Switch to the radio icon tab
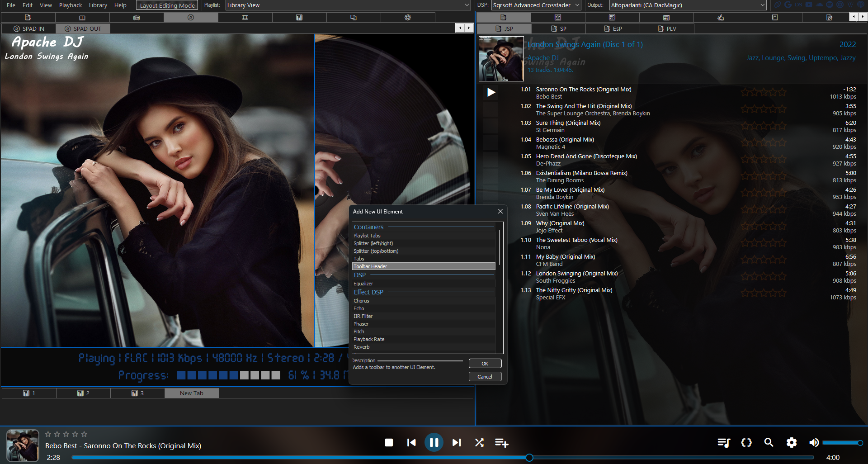The height and width of the screenshot is (464, 868). pos(137,18)
